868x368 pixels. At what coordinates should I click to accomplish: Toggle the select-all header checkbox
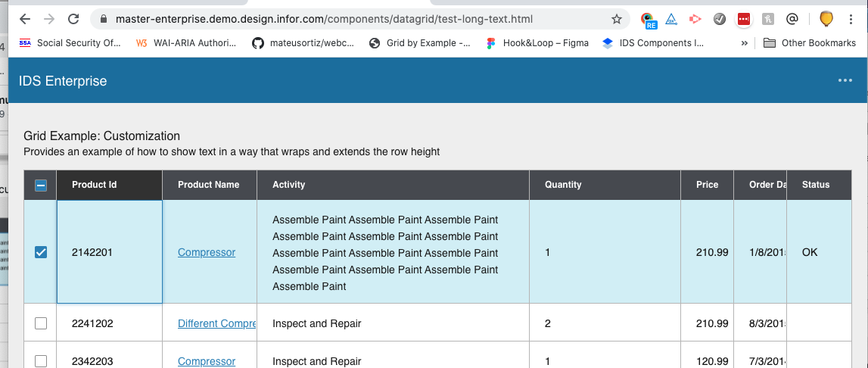click(41, 185)
